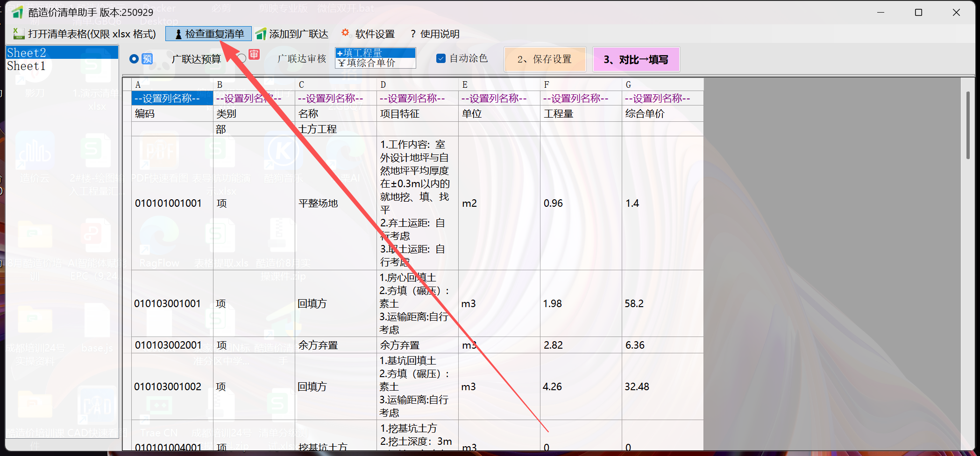Click the app logo in the title bar

tap(17, 12)
